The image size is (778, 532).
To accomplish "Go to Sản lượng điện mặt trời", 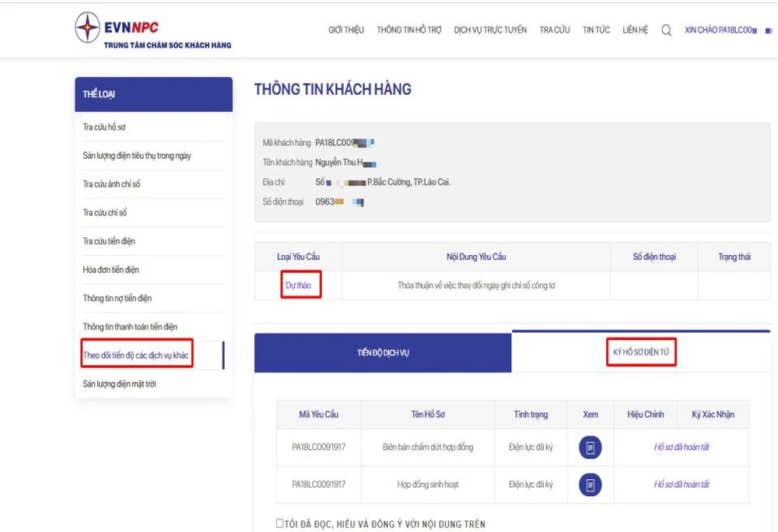I will pos(119,384).
